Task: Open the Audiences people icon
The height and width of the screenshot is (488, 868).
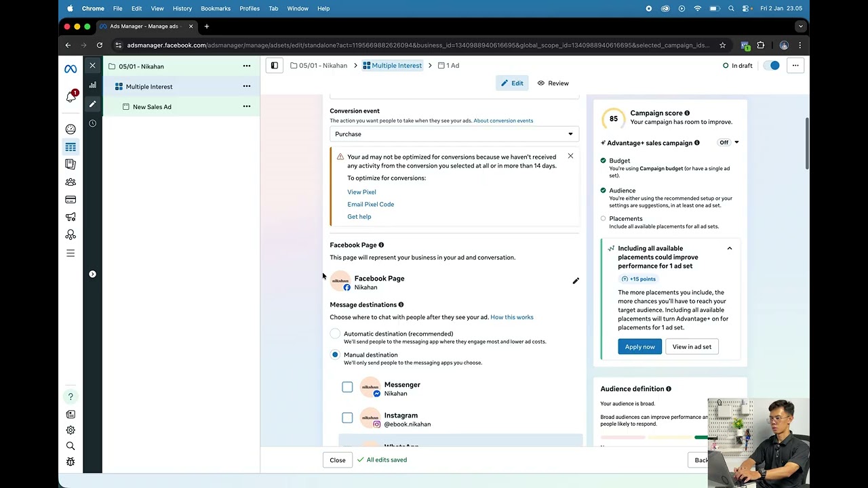Action: point(71,182)
